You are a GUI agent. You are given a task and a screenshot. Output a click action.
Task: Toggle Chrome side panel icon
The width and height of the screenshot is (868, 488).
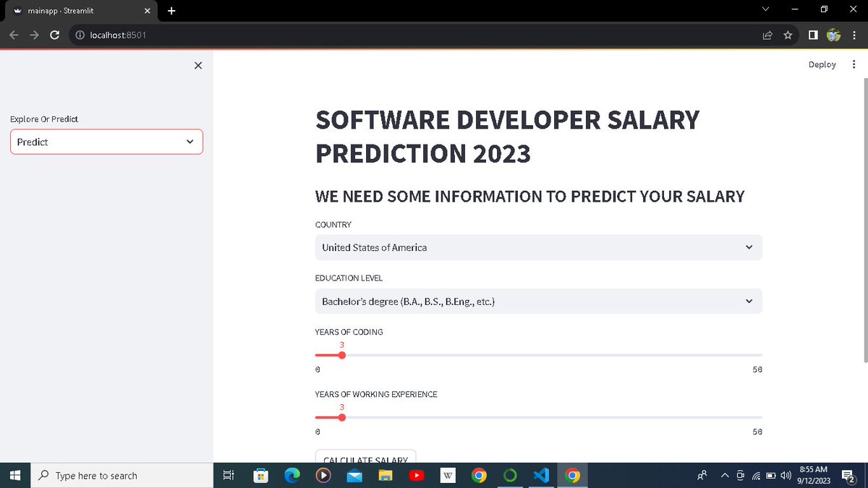point(812,35)
